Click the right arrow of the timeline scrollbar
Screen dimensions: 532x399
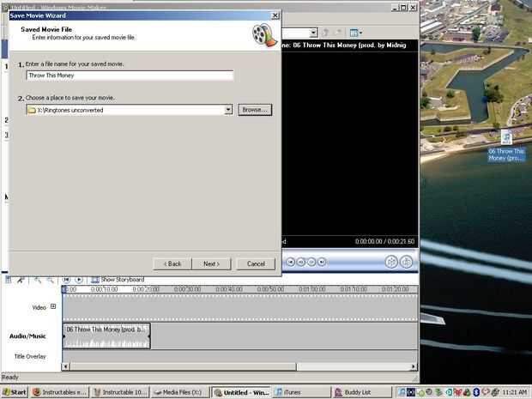coord(414,366)
